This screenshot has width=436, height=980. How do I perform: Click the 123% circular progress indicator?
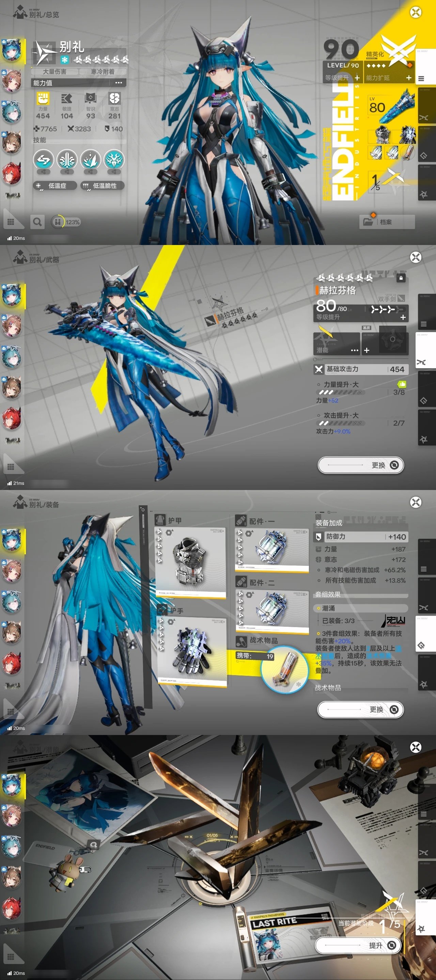[x=66, y=222]
